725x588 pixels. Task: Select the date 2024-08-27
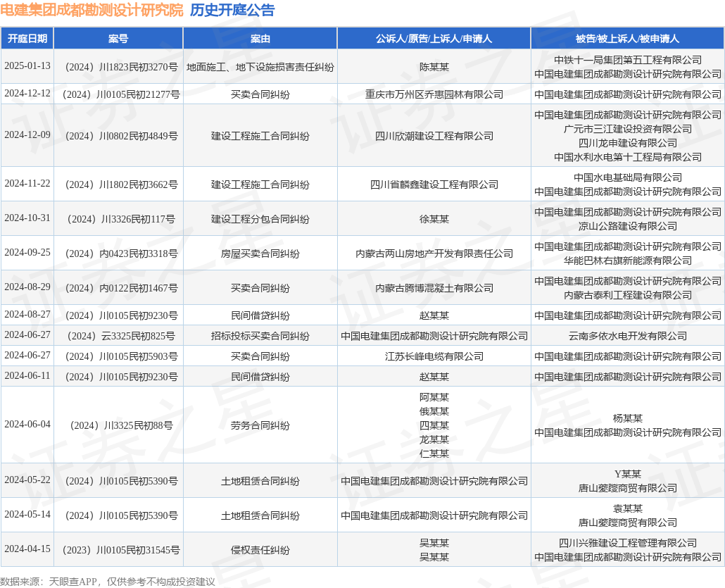[27, 314]
